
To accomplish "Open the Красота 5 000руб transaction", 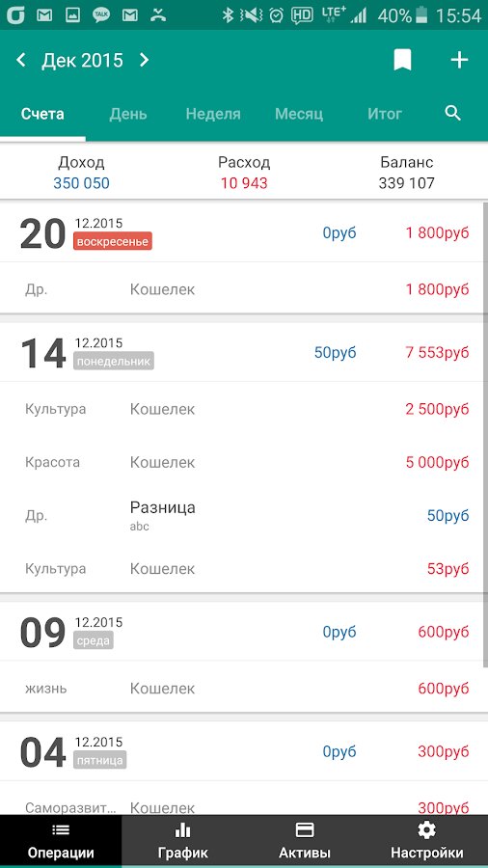I will [244, 462].
